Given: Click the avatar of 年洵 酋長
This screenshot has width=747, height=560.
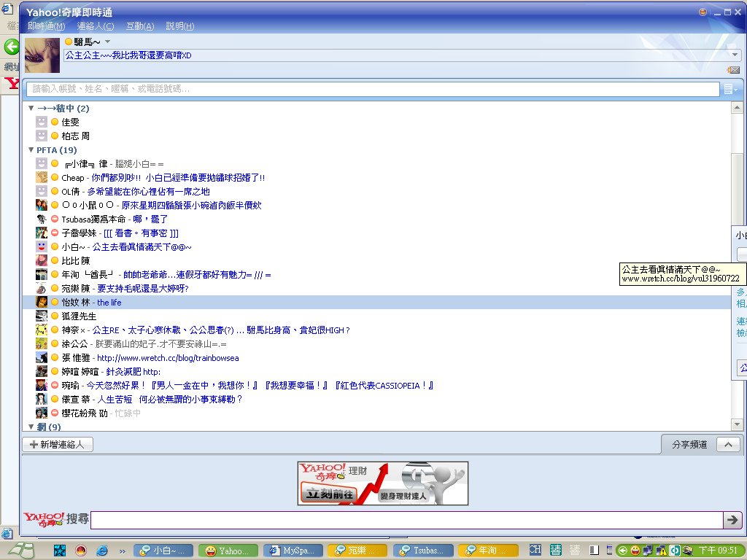Looking at the screenshot, I should 42,274.
